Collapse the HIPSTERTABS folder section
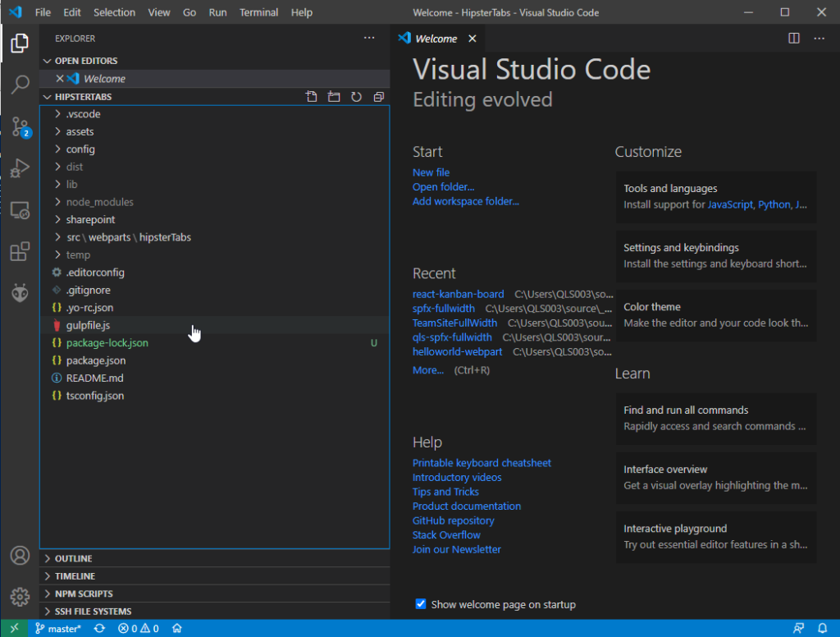Image resolution: width=840 pixels, height=637 pixels. point(47,97)
